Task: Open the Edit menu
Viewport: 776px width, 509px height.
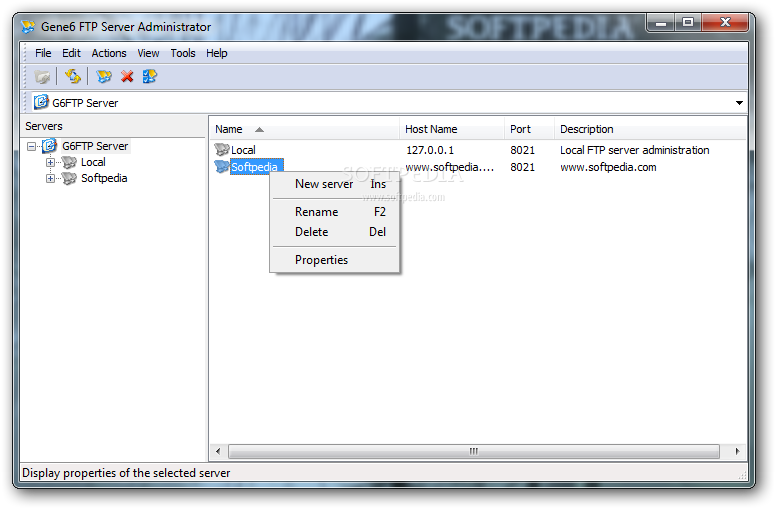Action: pos(71,53)
